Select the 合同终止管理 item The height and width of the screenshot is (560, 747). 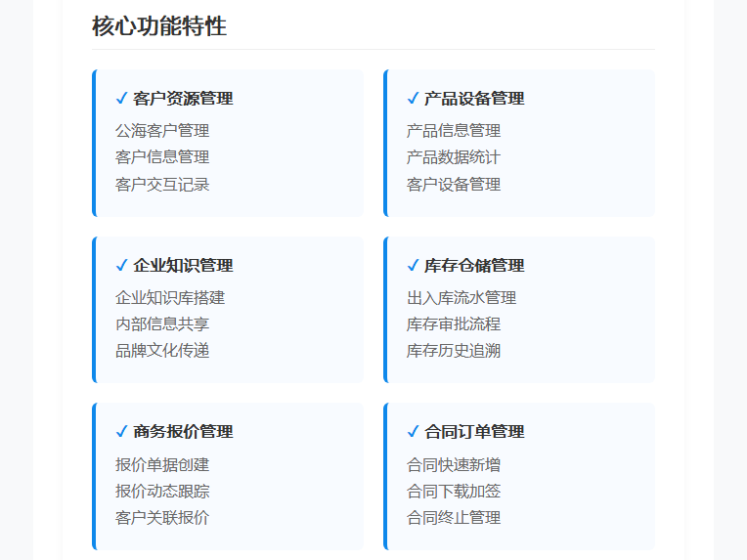[x=454, y=518]
